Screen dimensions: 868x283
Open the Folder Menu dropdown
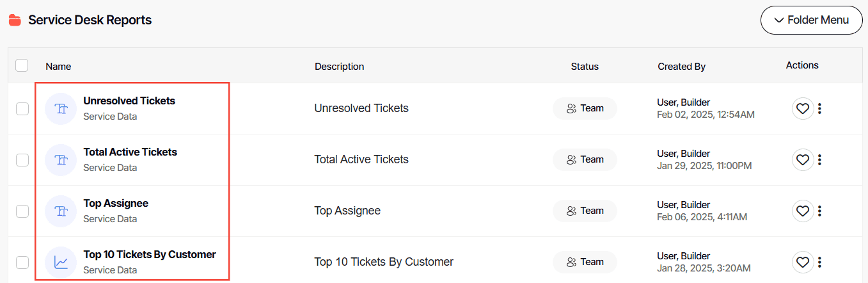[811, 20]
